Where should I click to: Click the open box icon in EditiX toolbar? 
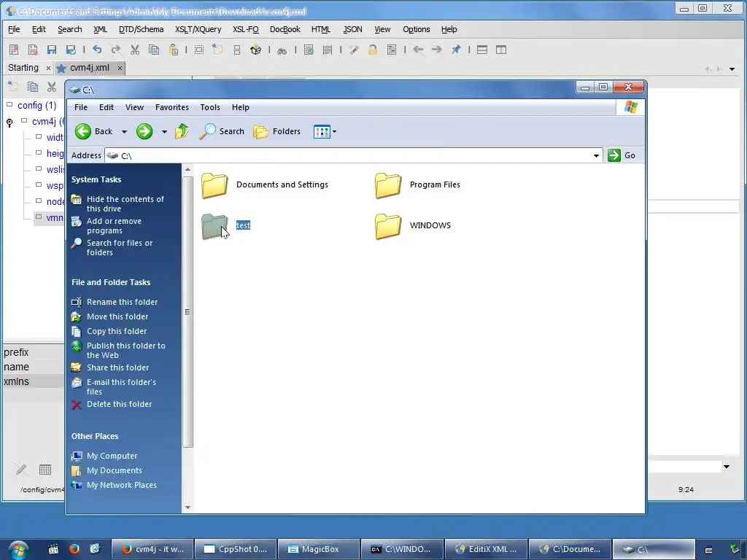pos(256,50)
